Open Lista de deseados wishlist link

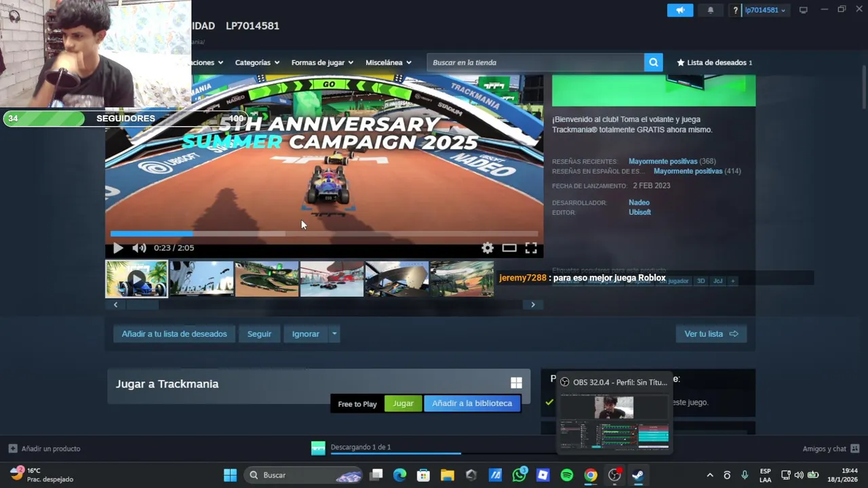pos(715,62)
